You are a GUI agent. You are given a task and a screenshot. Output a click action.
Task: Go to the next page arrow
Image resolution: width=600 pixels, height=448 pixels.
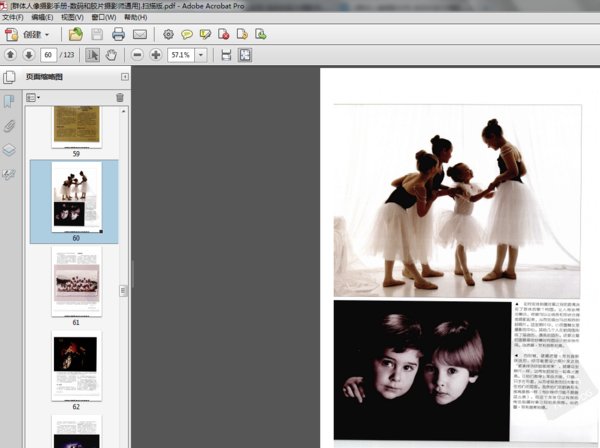tap(28, 54)
